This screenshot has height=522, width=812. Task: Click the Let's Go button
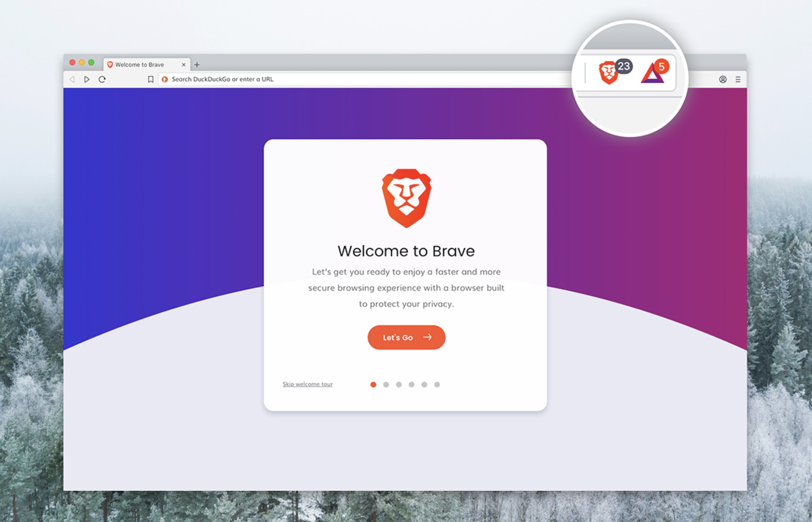[406, 337]
